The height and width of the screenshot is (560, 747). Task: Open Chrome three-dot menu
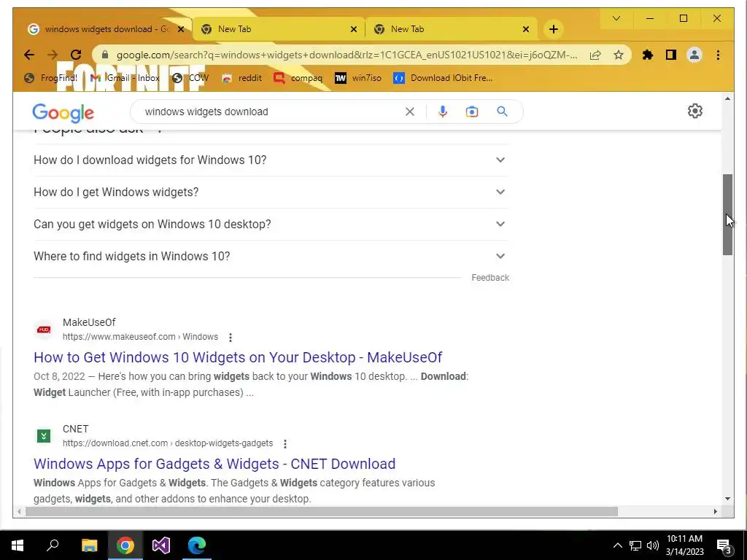pyautogui.click(x=718, y=55)
